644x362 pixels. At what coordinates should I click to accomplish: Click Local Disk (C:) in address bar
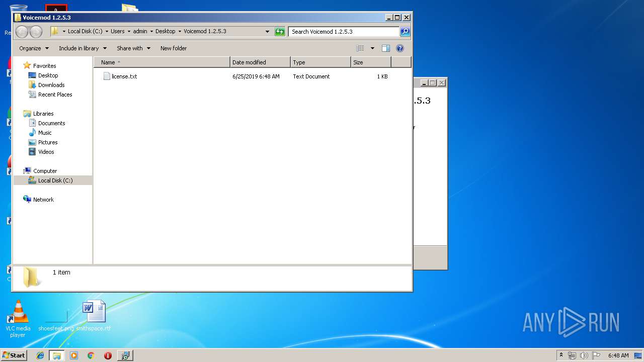(85, 31)
